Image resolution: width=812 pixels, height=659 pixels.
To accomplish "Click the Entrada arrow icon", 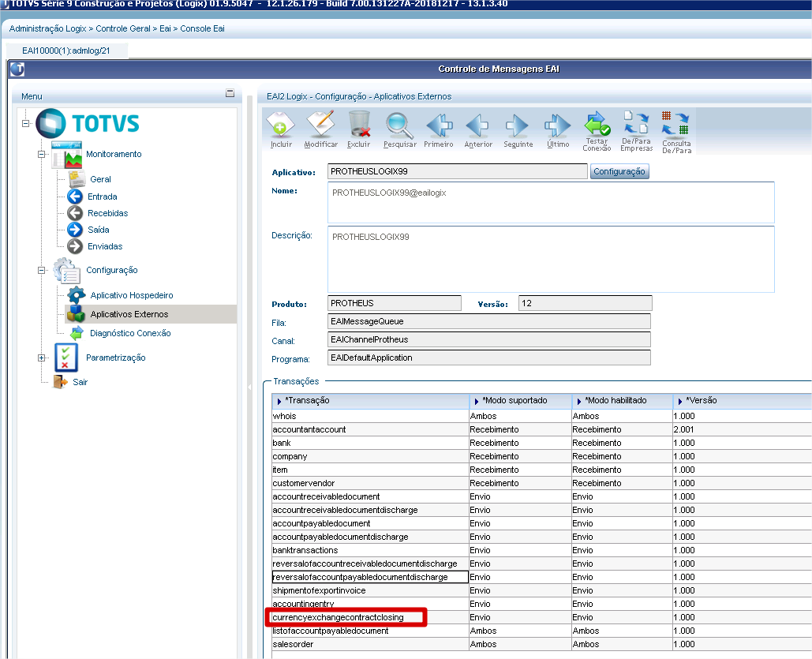I will point(75,197).
